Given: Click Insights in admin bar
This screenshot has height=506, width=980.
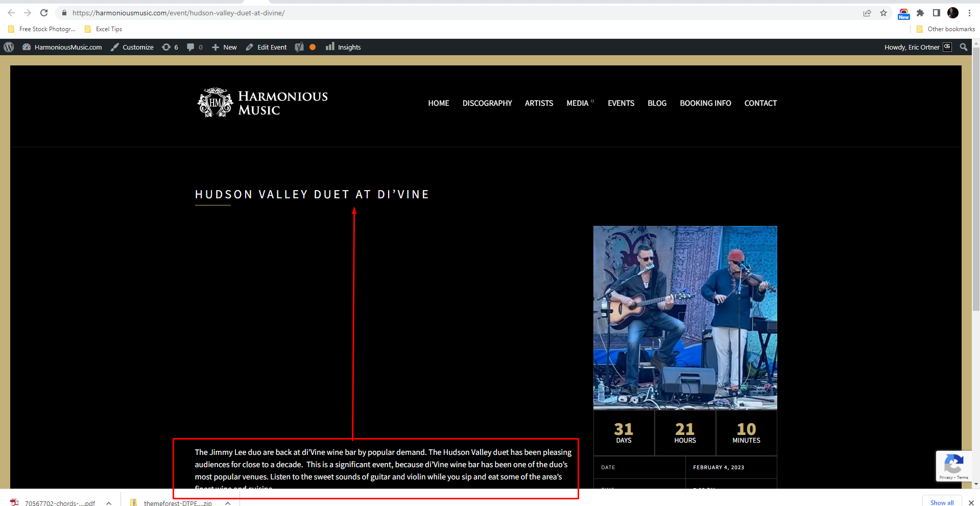Looking at the screenshot, I should click(343, 47).
